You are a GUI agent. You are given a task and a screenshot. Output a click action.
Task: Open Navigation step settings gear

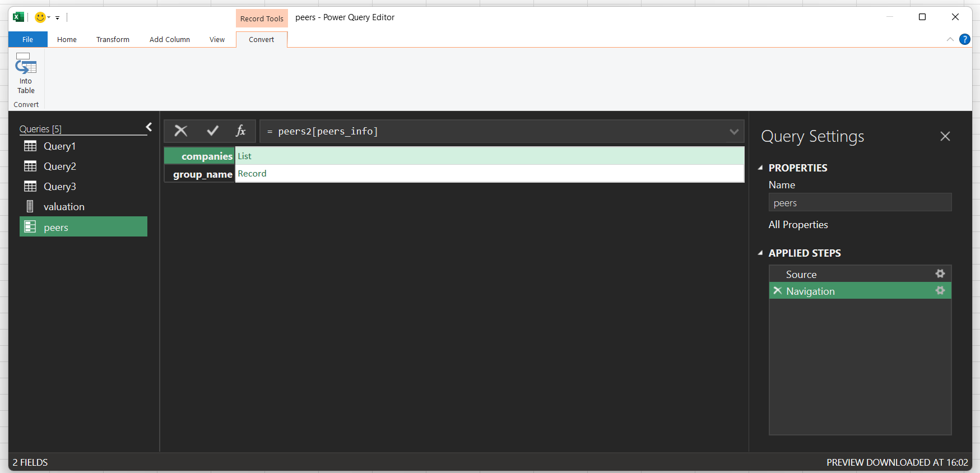(x=940, y=290)
